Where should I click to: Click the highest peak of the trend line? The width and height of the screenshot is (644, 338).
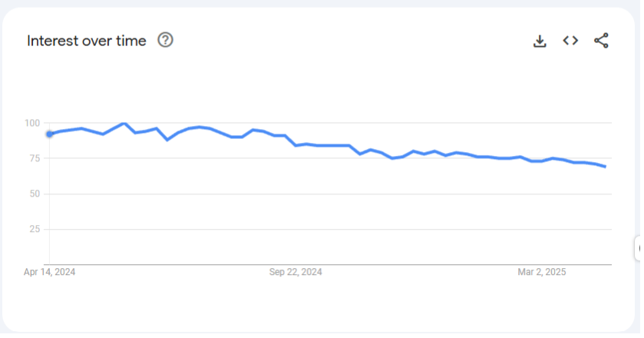click(x=124, y=123)
